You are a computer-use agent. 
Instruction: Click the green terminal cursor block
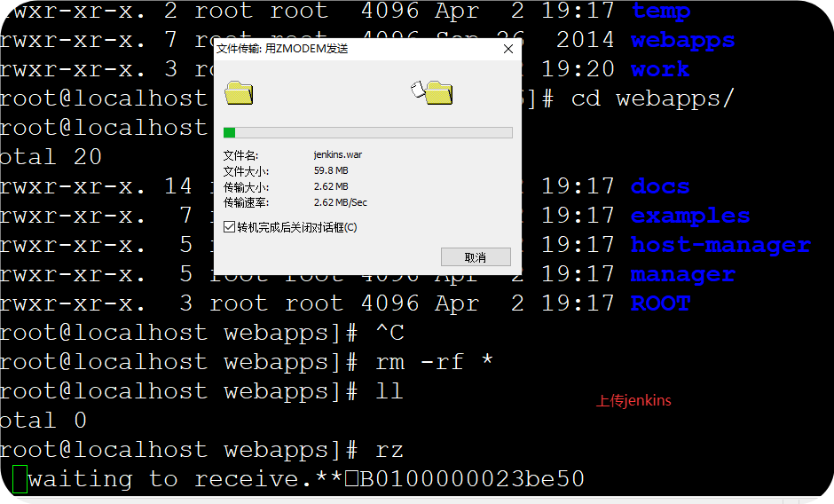click(20, 479)
